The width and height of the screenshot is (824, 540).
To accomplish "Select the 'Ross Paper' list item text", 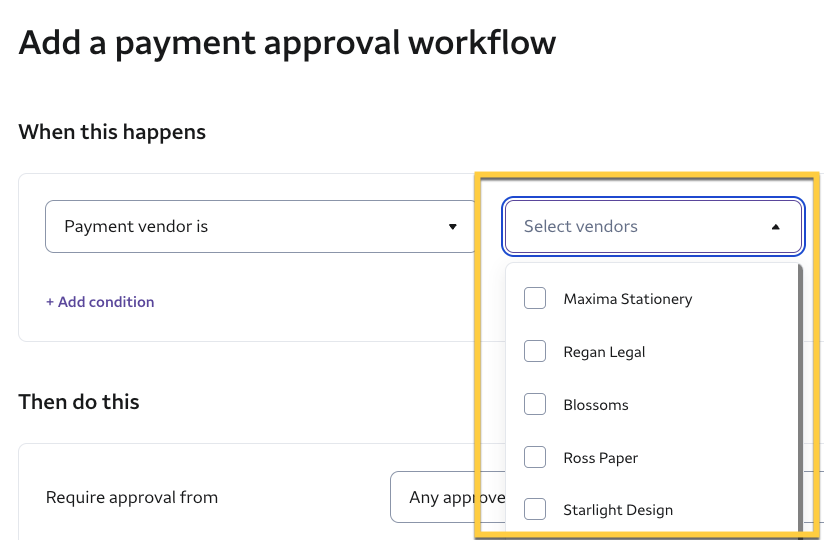I will [600, 458].
